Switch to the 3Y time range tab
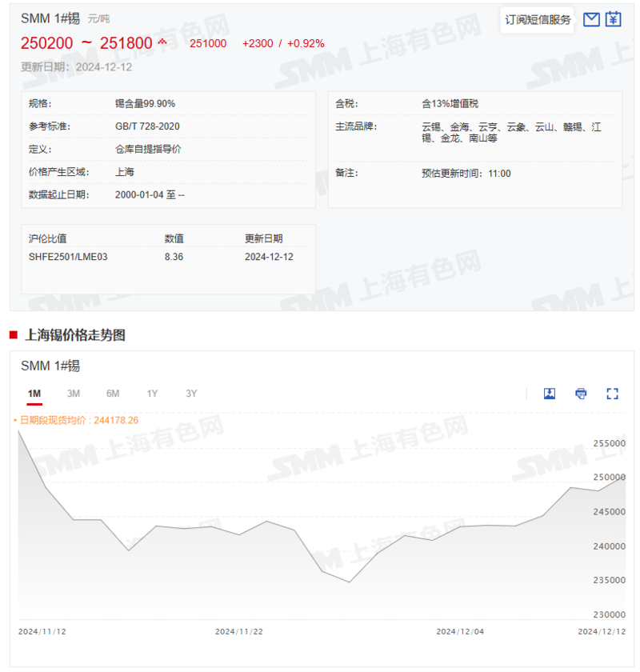 point(191,394)
